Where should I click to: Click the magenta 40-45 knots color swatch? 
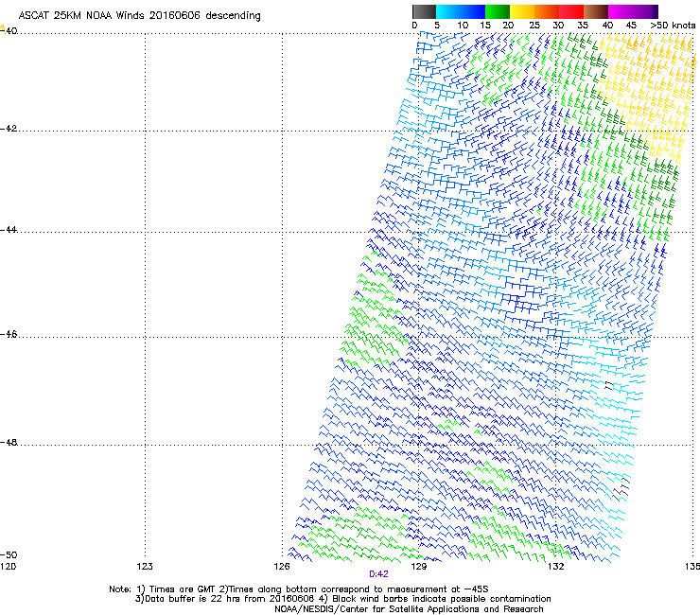pyautogui.click(x=621, y=11)
